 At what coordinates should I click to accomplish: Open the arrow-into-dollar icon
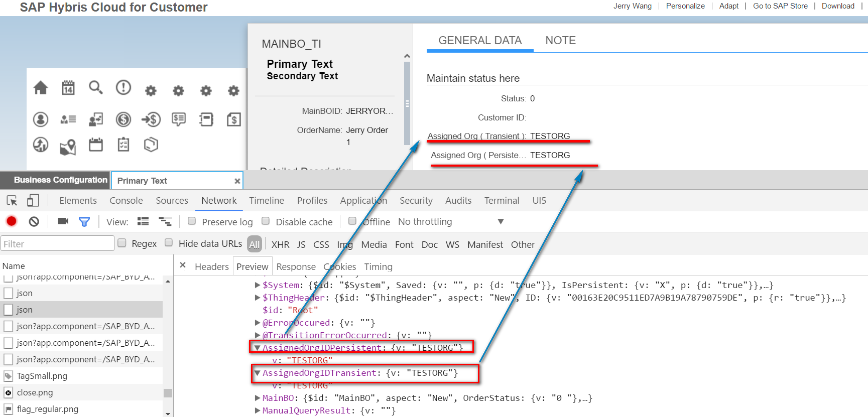[151, 119]
